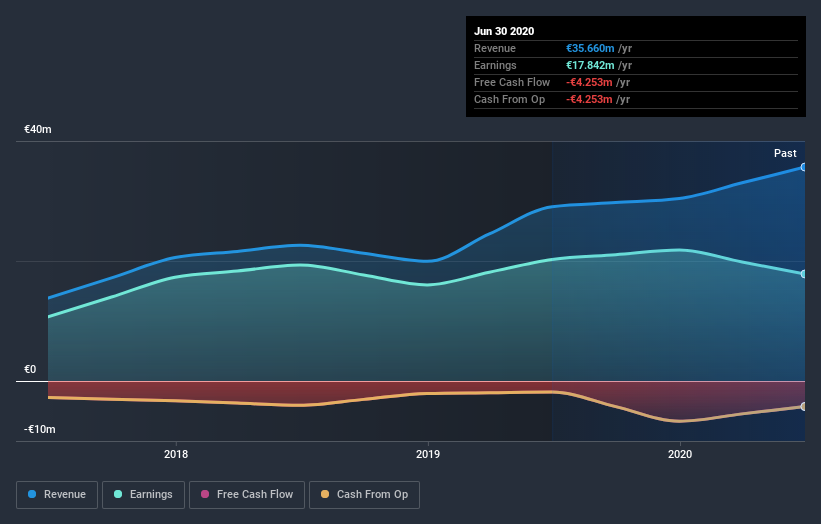Image resolution: width=821 pixels, height=524 pixels.
Task: Toggle the Cash From Op legend button
Action: tap(364, 495)
